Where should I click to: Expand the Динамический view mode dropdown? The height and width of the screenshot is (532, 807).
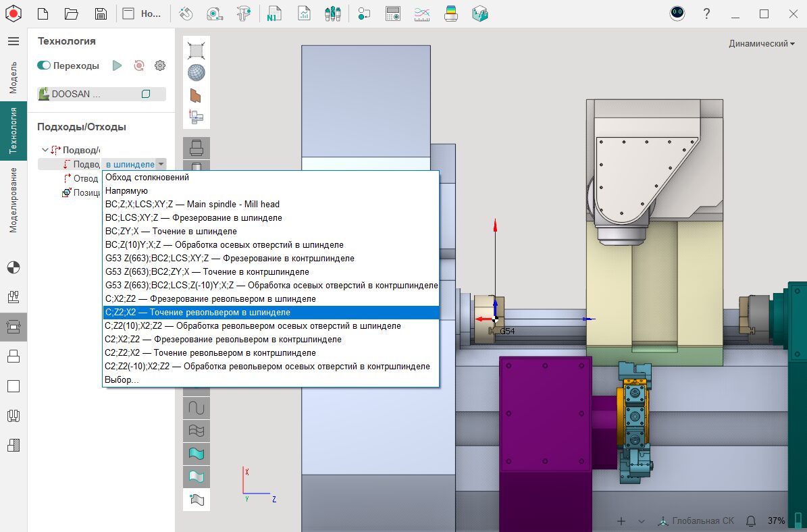761,44
